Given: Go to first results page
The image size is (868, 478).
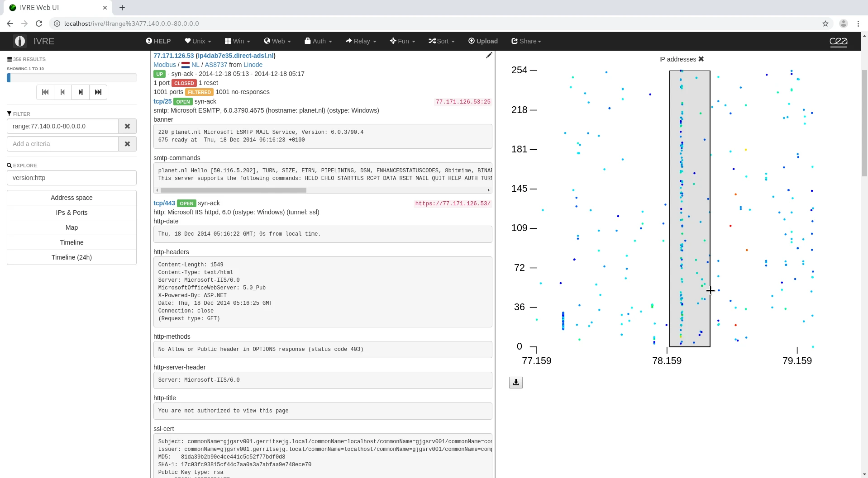Looking at the screenshot, I should tap(45, 92).
